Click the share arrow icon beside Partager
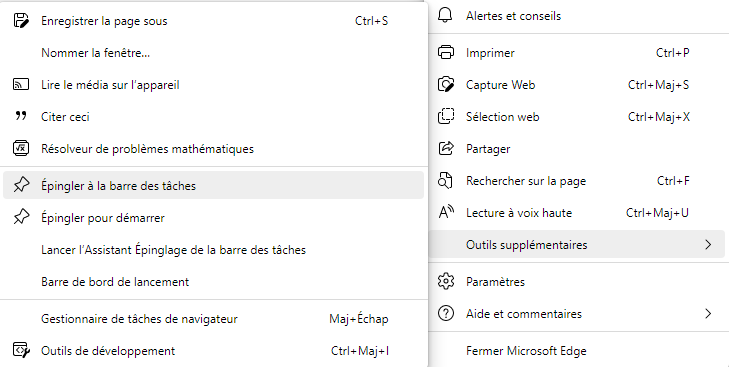Image resolution: width=729 pixels, height=367 pixels. [446, 148]
